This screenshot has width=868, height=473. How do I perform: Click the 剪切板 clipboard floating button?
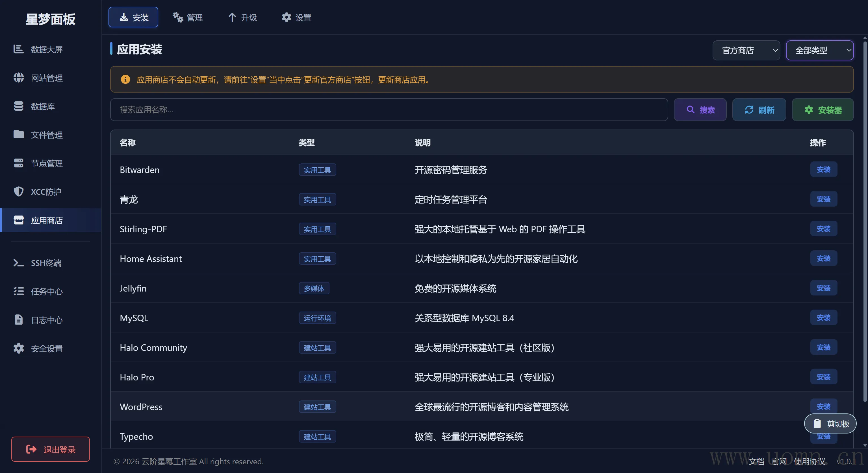(830, 424)
